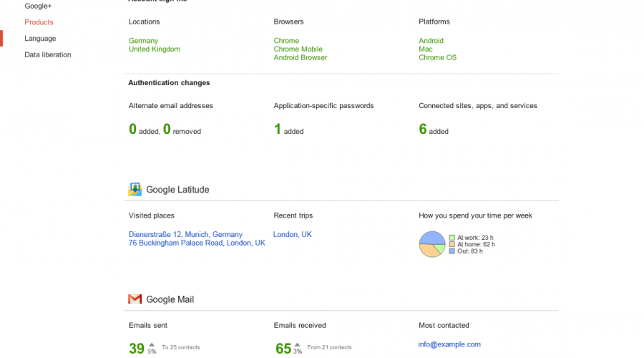The width and height of the screenshot is (644, 358).
Task: Click the Chrome browser link
Action: [x=286, y=41]
